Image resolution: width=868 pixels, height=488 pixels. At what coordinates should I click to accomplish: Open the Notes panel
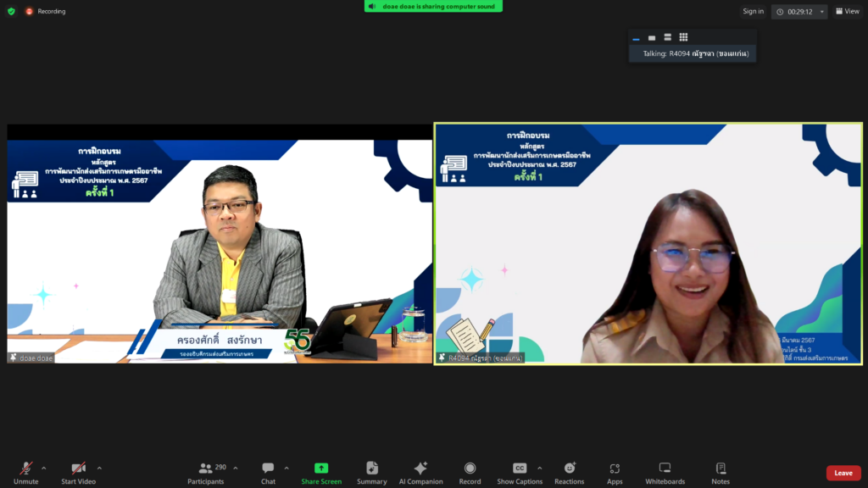(721, 472)
